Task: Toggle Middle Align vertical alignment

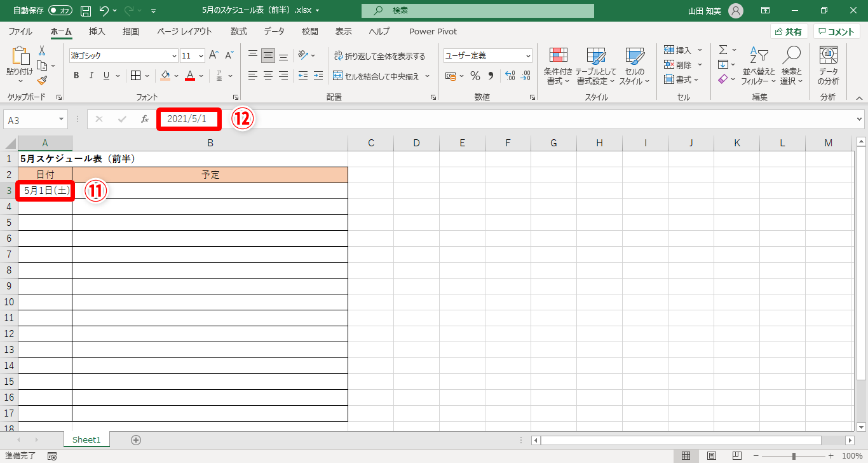Action: pyautogui.click(x=268, y=55)
